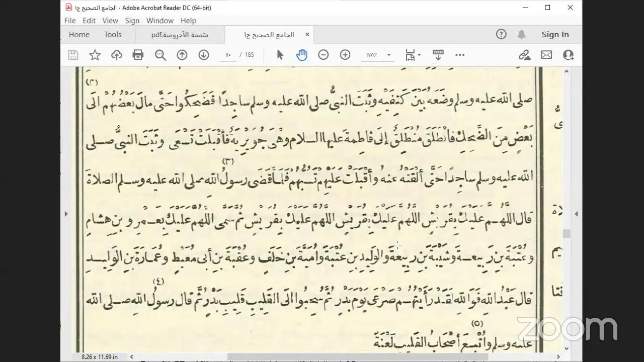Screen dimensions: 644x362
Task: Close the الجامع الصحيح document tab
Action: pyautogui.click(x=307, y=35)
